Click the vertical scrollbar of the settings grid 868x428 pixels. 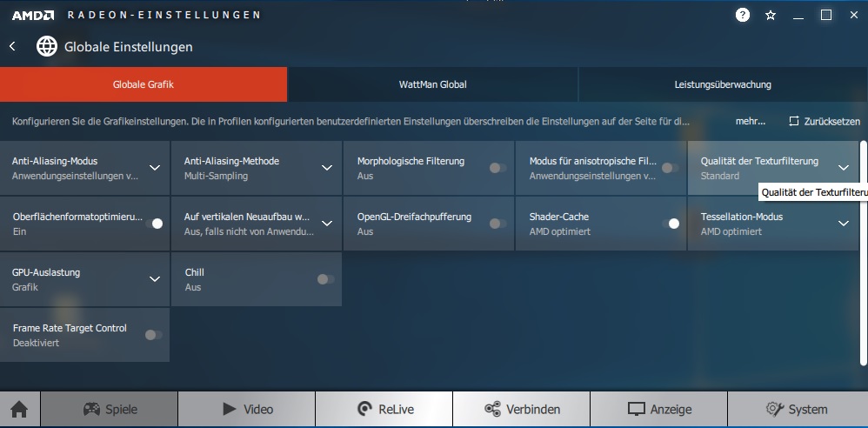(x=864, y=252)
